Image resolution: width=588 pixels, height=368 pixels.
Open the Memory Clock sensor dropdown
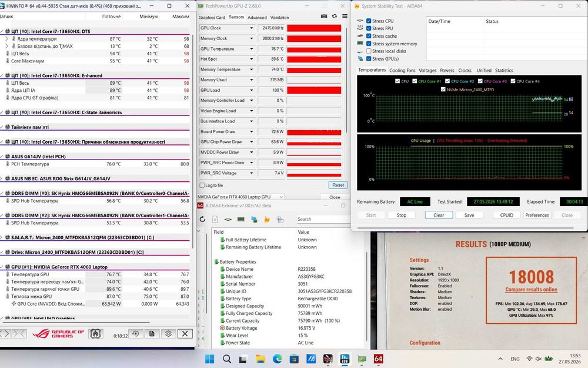[x=252, y=39]
